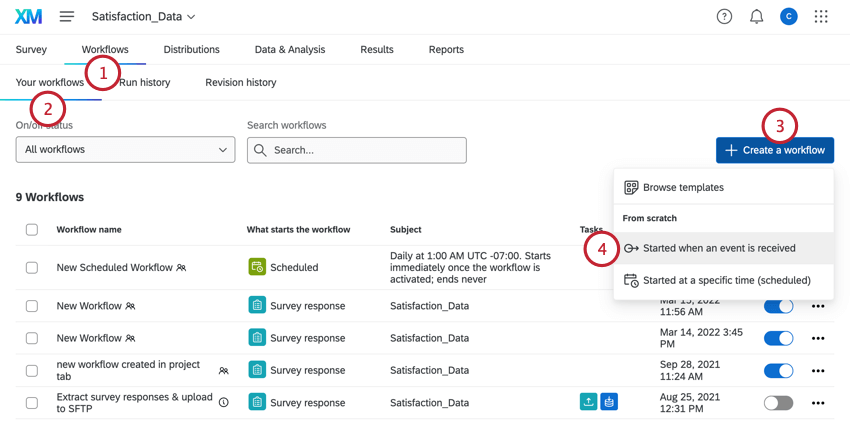This screenshot has height=425, width=850.
Task: Open the help question mark icon
Action: point(724,17)
